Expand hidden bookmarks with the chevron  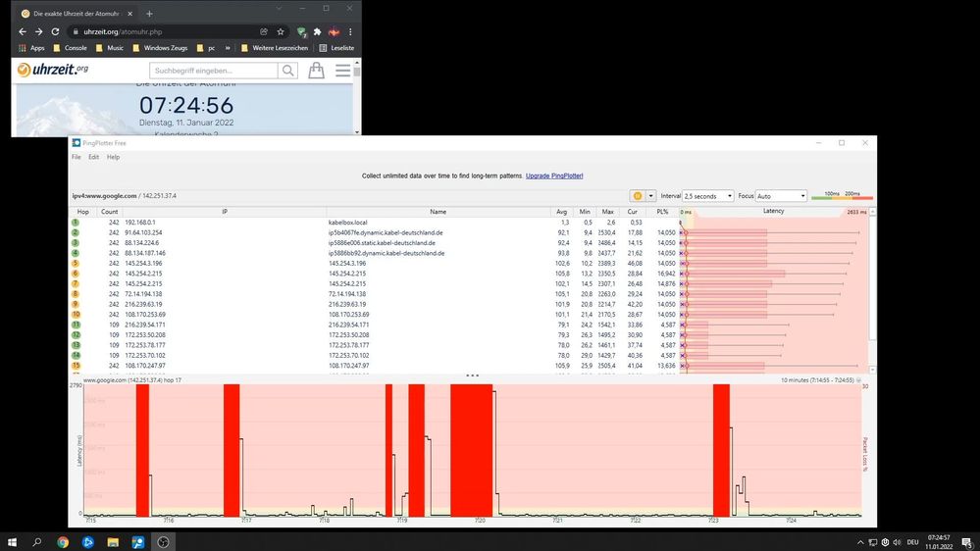(228, 48)
